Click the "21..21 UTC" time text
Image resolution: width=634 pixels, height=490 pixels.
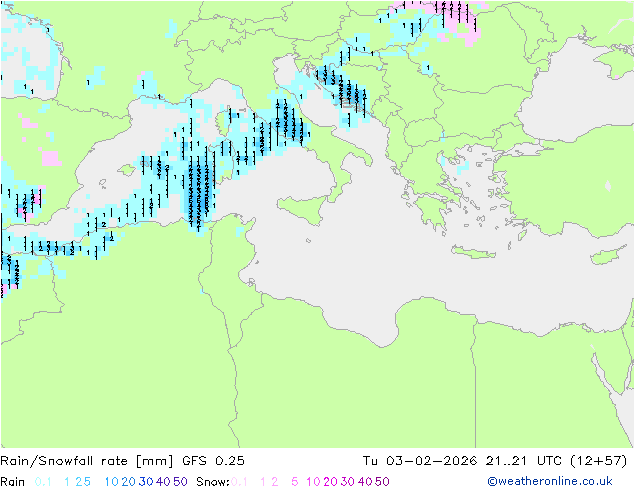(524, 461)
